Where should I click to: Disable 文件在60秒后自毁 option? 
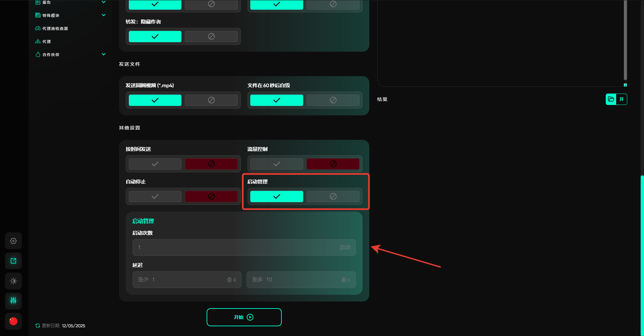click(333, 100)
